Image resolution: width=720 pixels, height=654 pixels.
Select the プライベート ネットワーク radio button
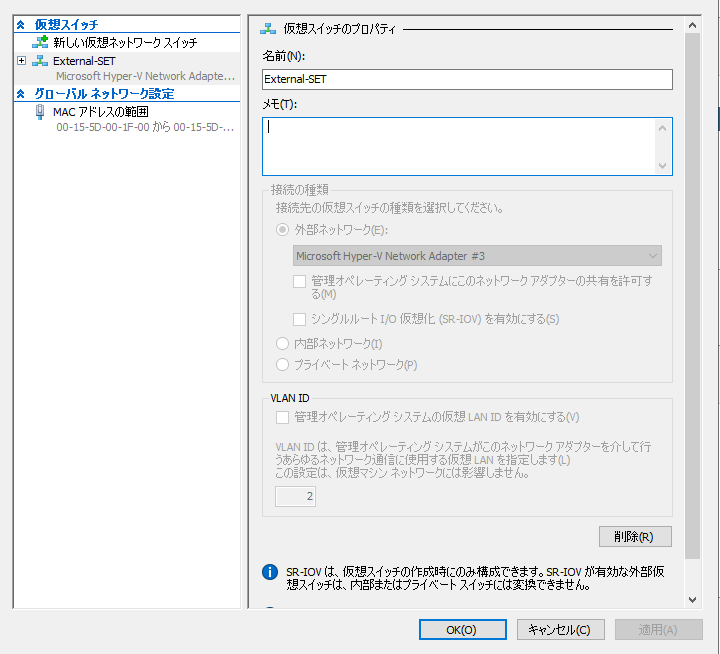(x=283, y=364)
